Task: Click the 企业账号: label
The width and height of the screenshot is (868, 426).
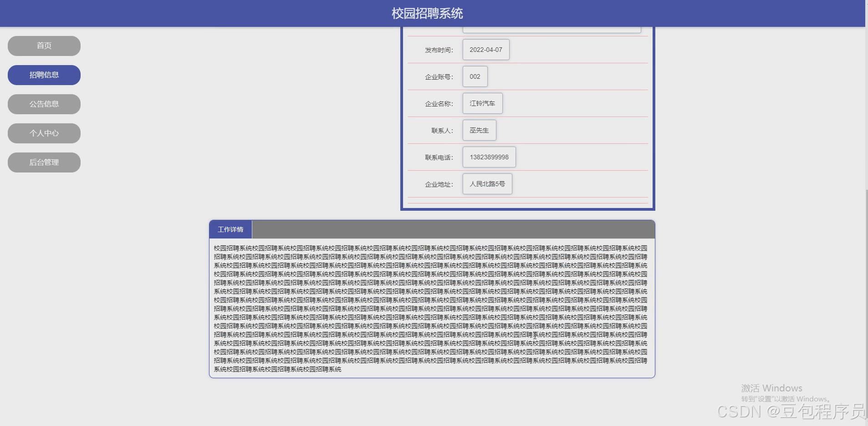Action: pos(439,77)
